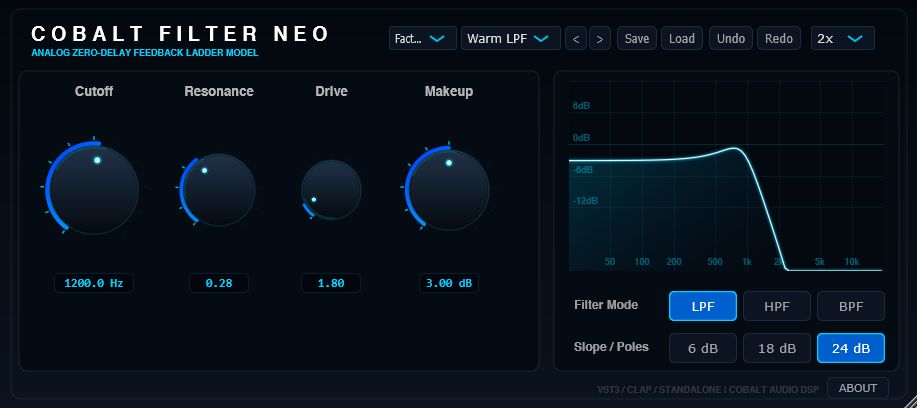Click the COBALT FILTER NEO title
The width and height of the screenshot is (917, 408).
(x=181, y=34)
